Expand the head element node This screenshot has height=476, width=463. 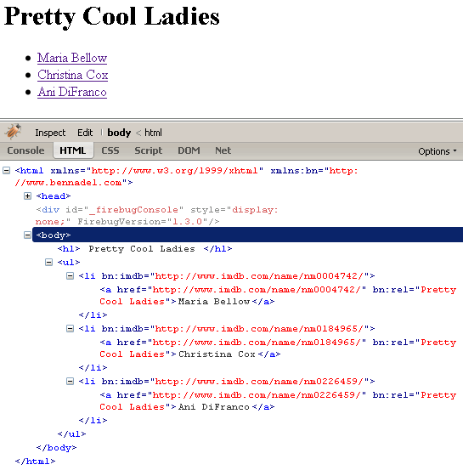[27, 196]
